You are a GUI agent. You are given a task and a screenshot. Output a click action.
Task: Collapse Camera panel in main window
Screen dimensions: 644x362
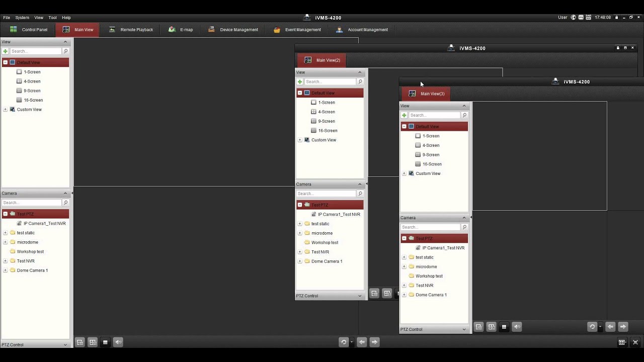pos(65,194)
